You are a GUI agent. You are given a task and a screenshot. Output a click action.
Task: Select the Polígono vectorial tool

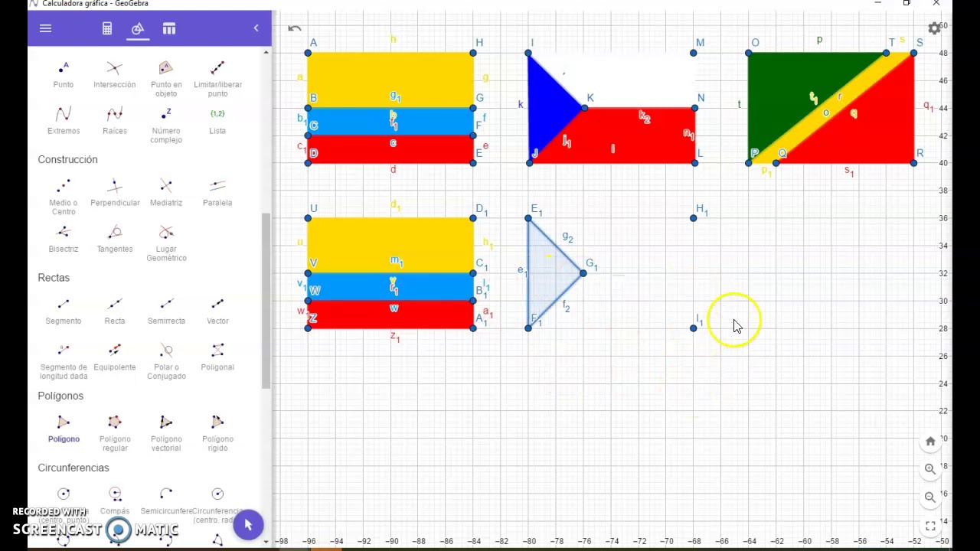click(166, 433)
